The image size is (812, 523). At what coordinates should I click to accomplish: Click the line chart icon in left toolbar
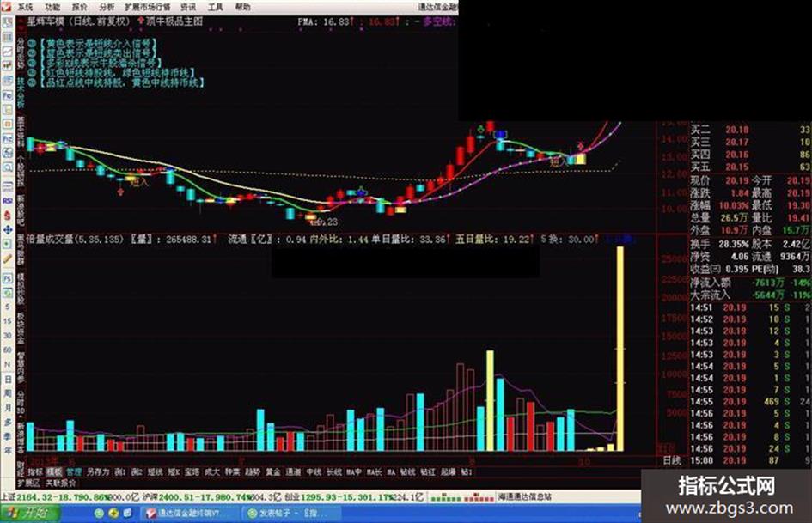[7, 52]
